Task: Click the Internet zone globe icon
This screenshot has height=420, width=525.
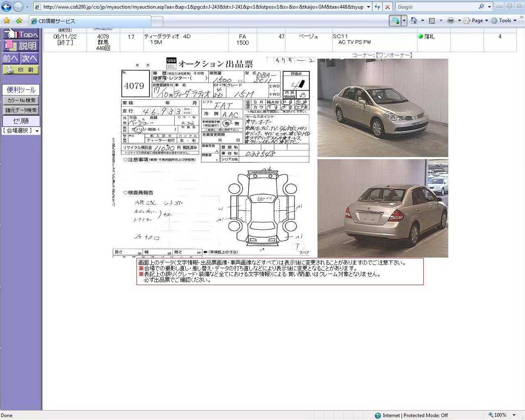Action: [x=378, y=415]
